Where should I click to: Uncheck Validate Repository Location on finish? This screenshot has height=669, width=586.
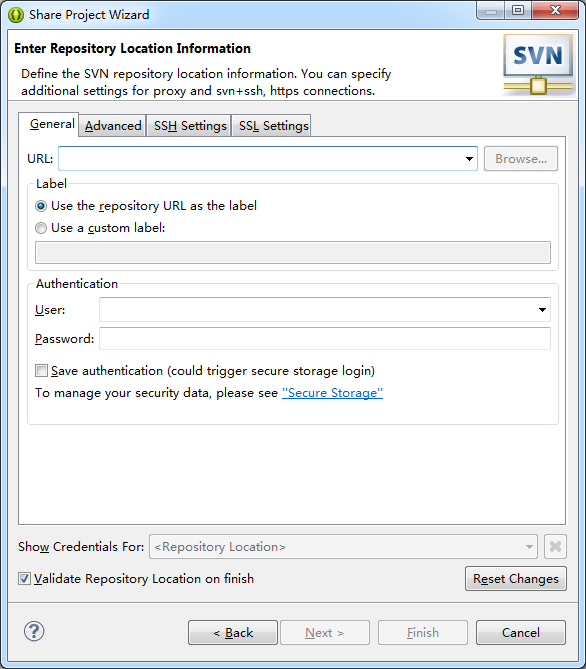pos(24,579)
